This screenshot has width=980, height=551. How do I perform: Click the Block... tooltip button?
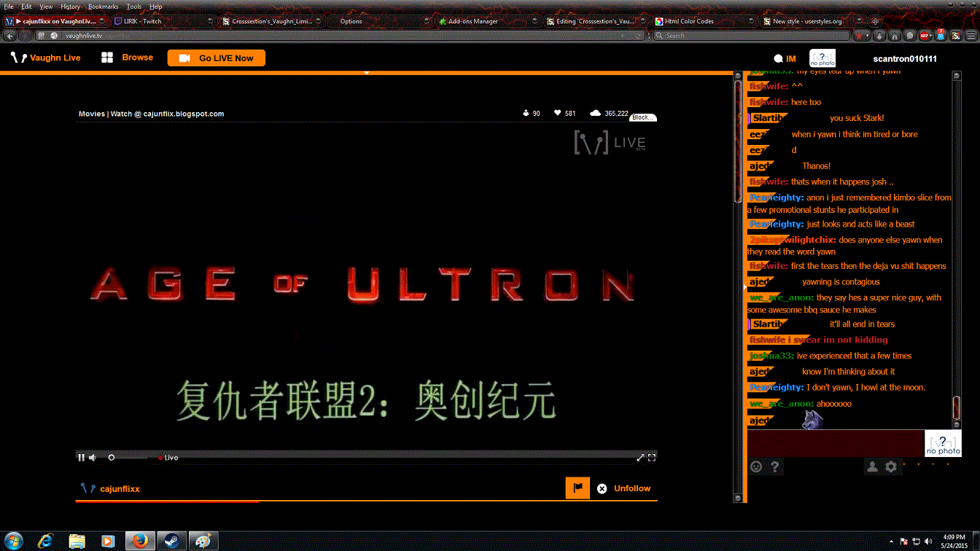coord(643,117)
